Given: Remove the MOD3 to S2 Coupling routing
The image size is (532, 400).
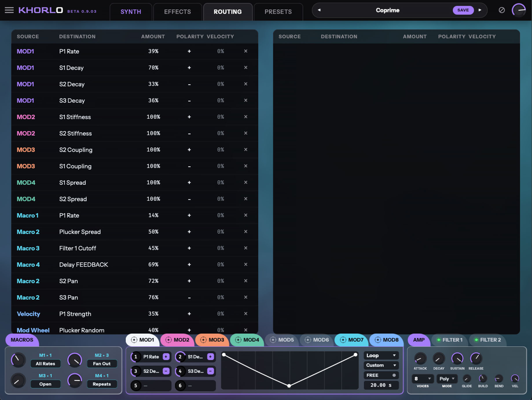Looking at the screenshot, I should pos(246,150).
